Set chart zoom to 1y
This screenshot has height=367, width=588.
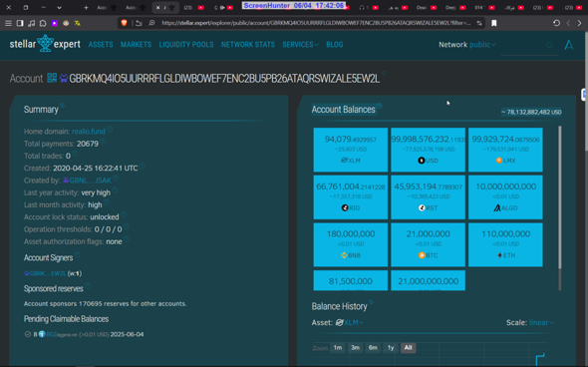click(x=391, y=348)
